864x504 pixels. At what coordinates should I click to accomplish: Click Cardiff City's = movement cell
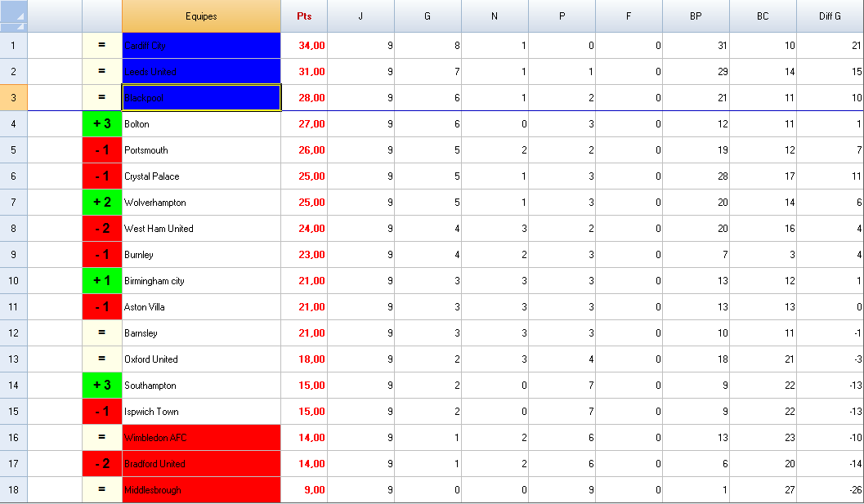pyautogui.click(x=102, y=45)
